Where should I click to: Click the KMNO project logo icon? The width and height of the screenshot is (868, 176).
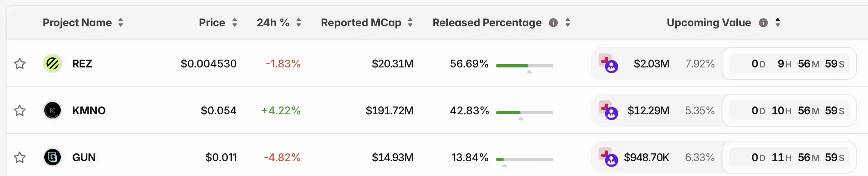[53, 111]
